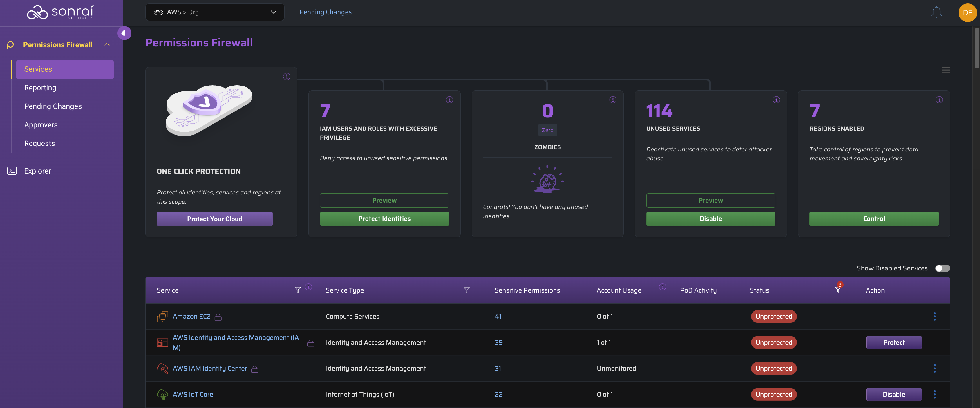Click the lock icon next to Amazon EC2
Viewport: 980px width, 408px height.
click(x=218, y=317)
